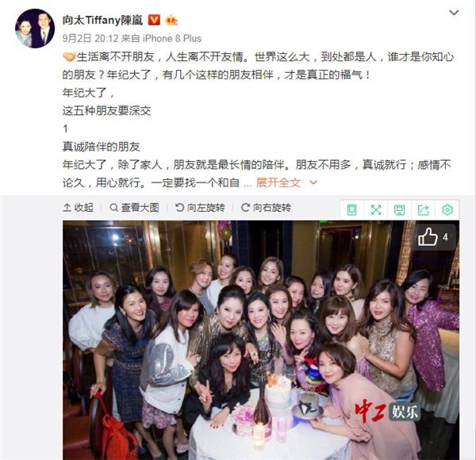This screenshot has height=460, width=476.
Task: Open 向太Tiffany陳嵐 profile name link
Action: pos(102,20)
